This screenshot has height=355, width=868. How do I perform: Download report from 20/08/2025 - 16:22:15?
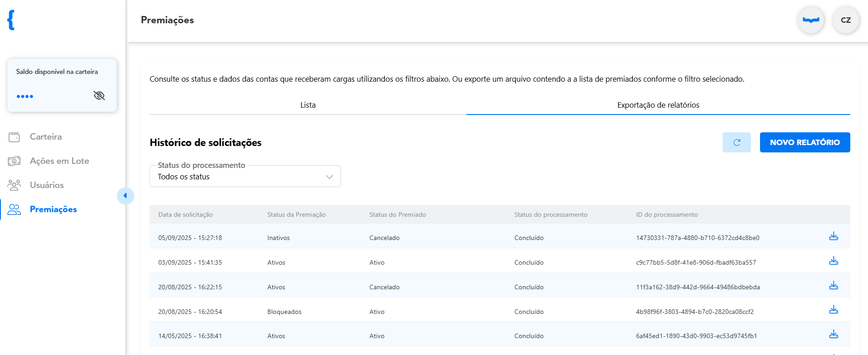833,285
